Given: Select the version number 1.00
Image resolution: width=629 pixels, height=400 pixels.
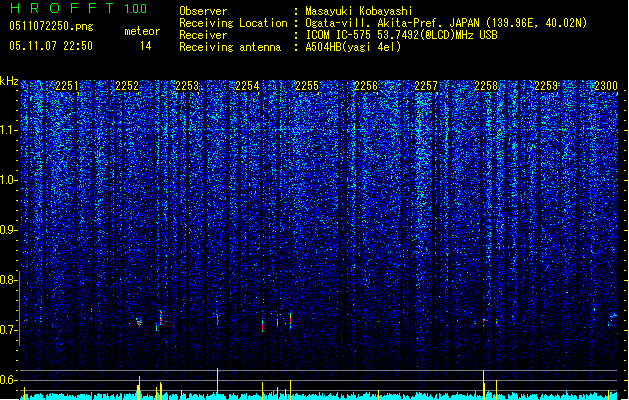Looking at the screenshot, I should (x=136, y=9).
